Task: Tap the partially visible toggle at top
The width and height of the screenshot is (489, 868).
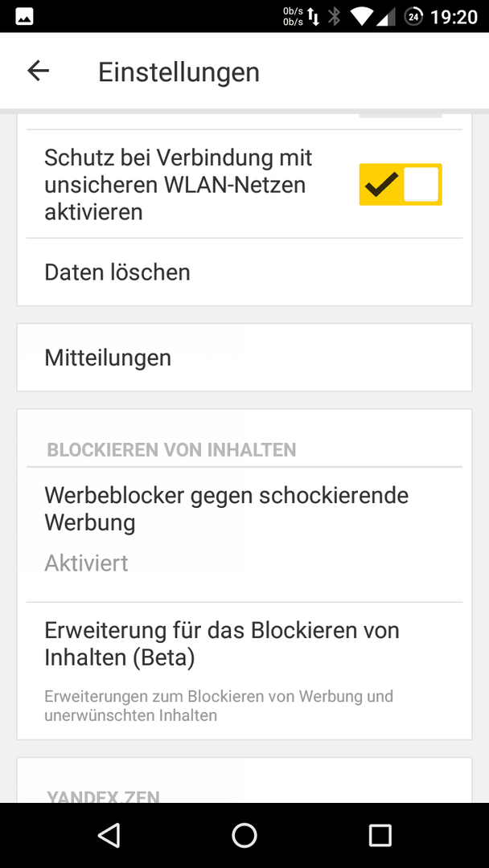Action: click(401, 115)
